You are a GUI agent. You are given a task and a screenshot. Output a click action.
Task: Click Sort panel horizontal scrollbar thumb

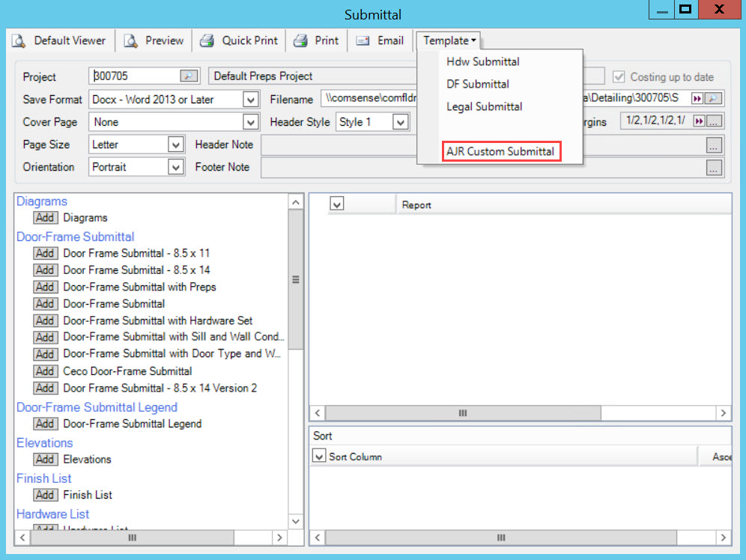point(501,538)
